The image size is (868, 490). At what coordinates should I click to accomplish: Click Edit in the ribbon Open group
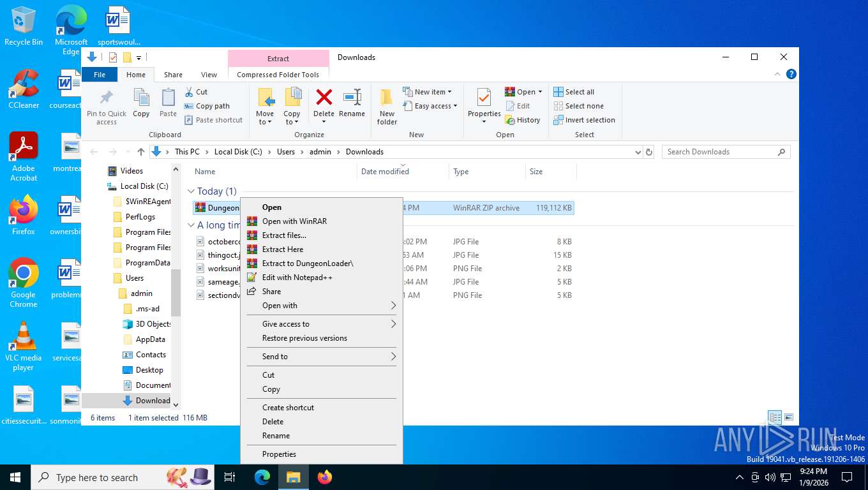pos(518,106)
